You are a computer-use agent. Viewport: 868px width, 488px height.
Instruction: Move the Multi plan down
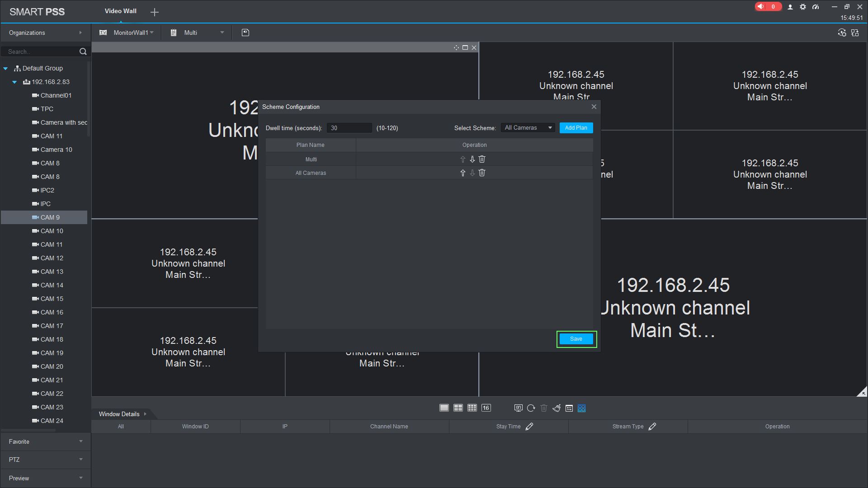(472, 159)
